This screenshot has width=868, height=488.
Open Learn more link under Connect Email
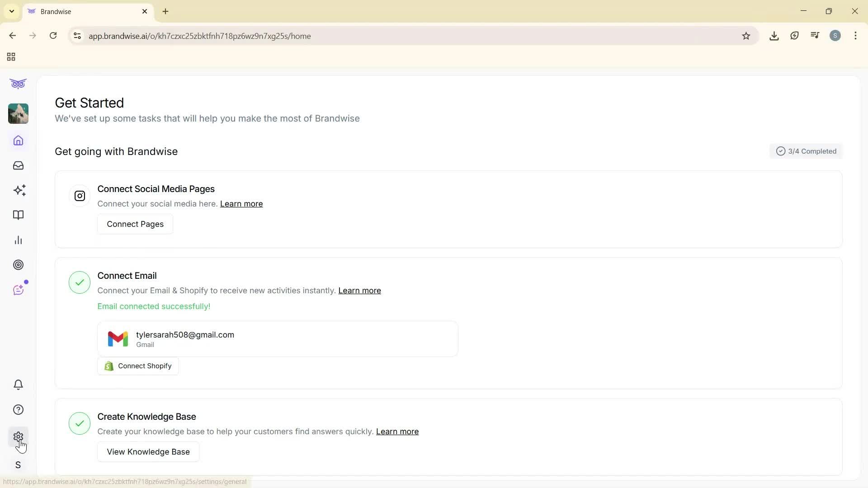[x=359, y=291]
